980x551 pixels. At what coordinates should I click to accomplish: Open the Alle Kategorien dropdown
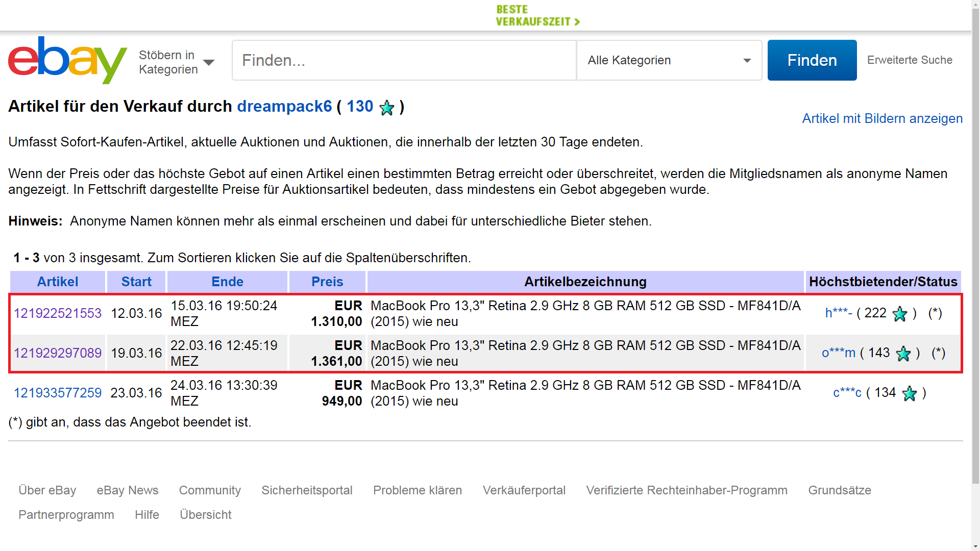point(669,60)
